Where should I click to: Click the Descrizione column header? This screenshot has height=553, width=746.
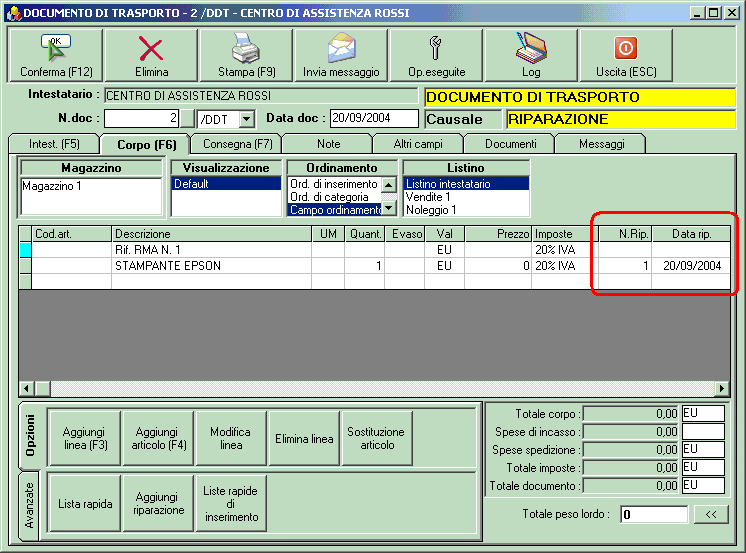(212, 234)
